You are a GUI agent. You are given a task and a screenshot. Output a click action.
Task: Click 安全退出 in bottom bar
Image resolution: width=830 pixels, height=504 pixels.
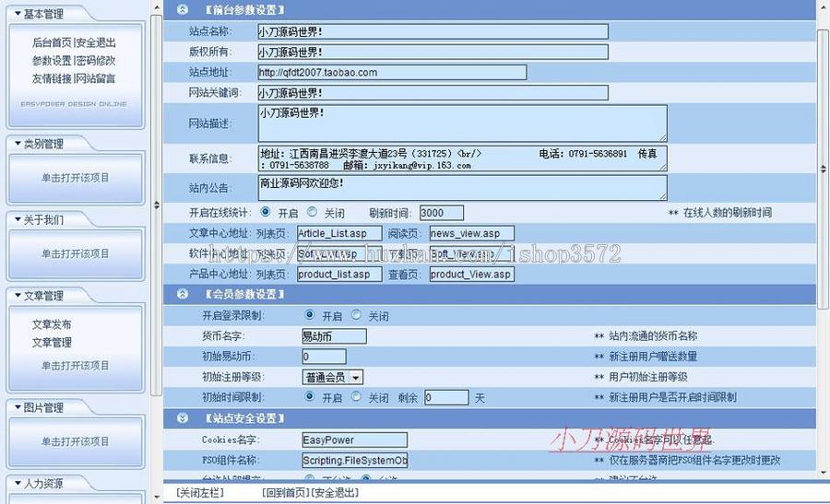tap(335, 493)
